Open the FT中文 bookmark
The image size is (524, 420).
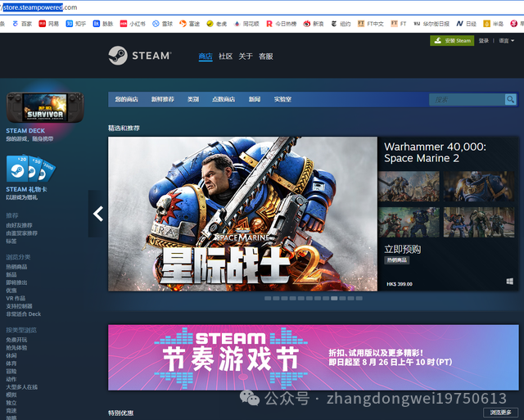pyautogui.click(x=370, y=24)
